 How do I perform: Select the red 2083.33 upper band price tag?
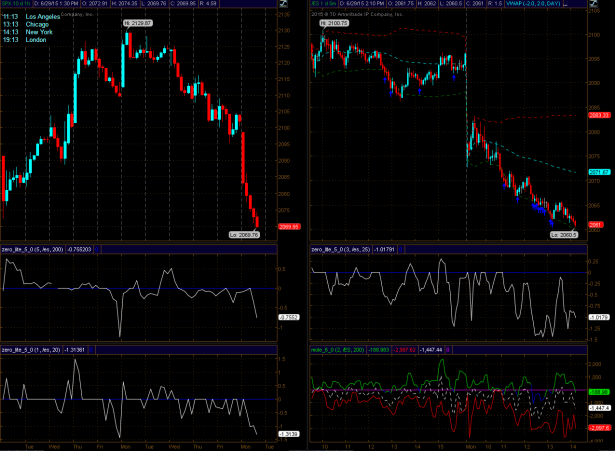tap(599, 116)
